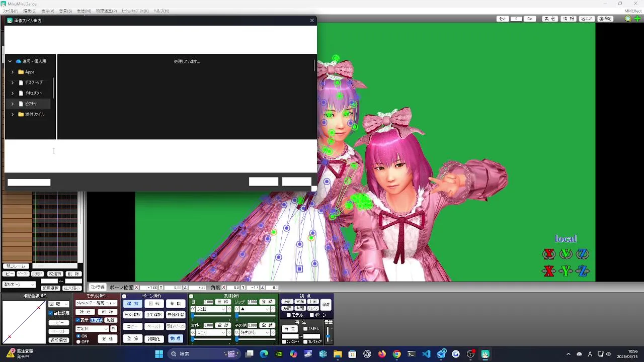Collapse the 個人用 OneDrive tree node

pyautogui.click(x=10, y=61)
